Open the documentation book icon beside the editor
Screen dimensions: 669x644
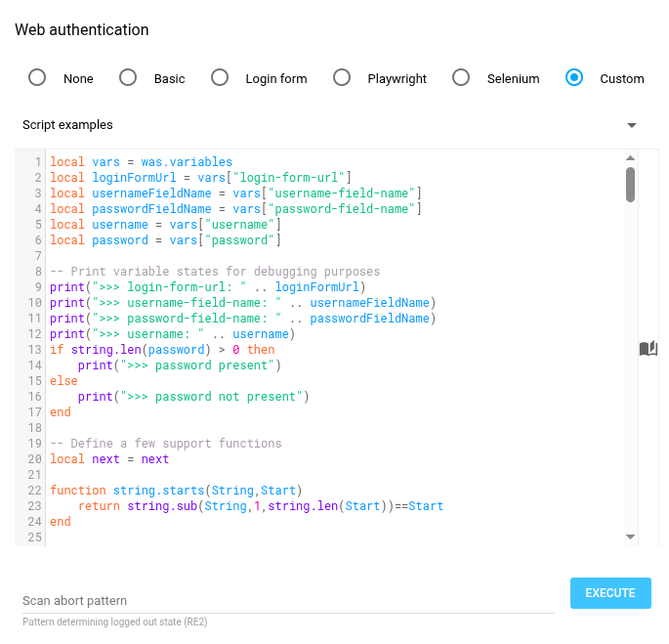648,349
